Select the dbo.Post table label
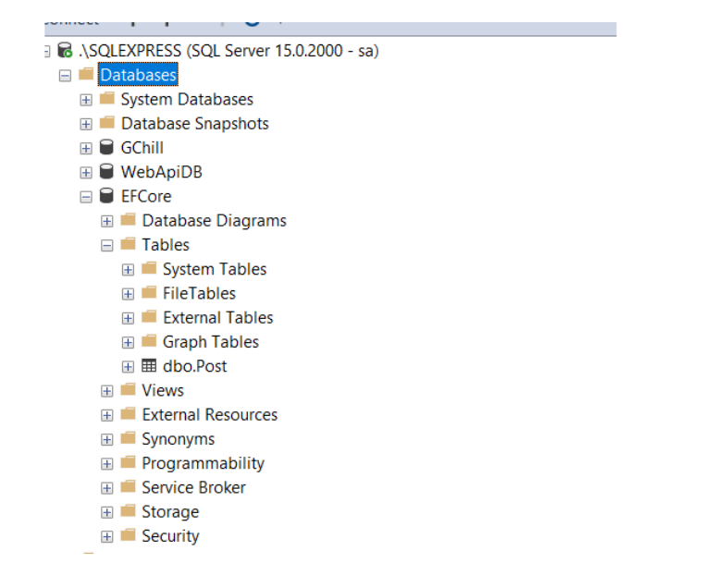 (x=194, y=367)
